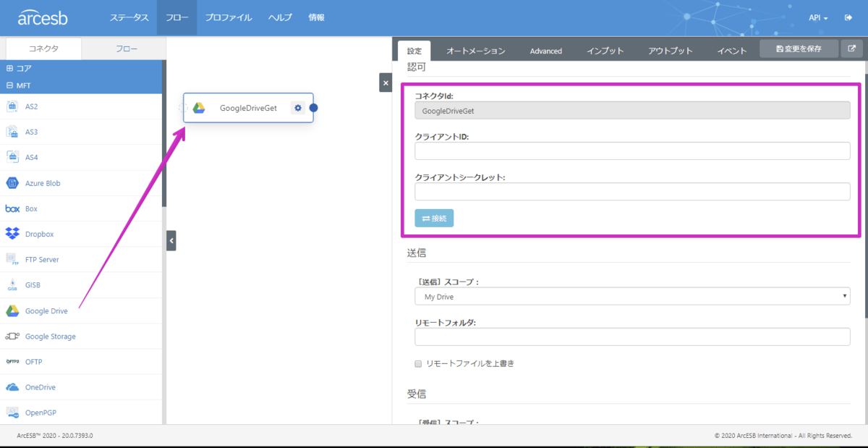The image size is (868, 448).
Task: Select the 設定 tab
Action: (414, 51)
